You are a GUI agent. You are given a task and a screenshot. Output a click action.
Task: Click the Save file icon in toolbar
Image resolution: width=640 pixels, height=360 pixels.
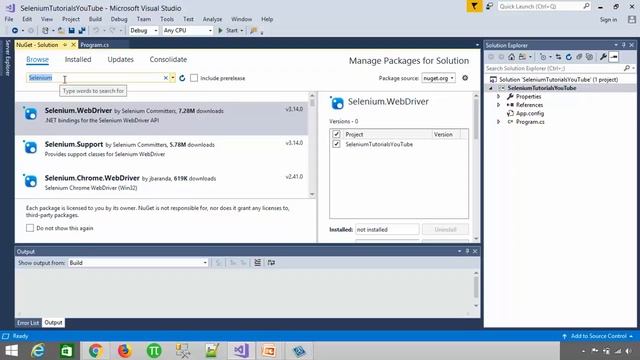[71, 31]
